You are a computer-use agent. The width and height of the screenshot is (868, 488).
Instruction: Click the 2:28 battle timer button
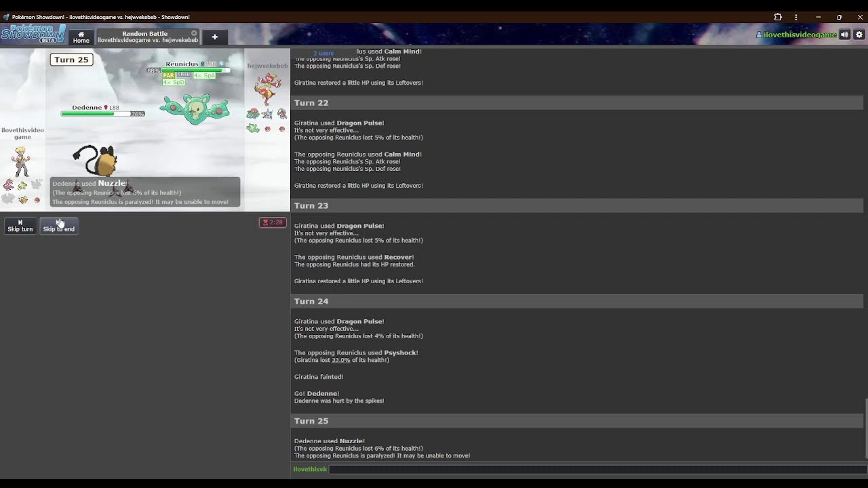point(273,222)
